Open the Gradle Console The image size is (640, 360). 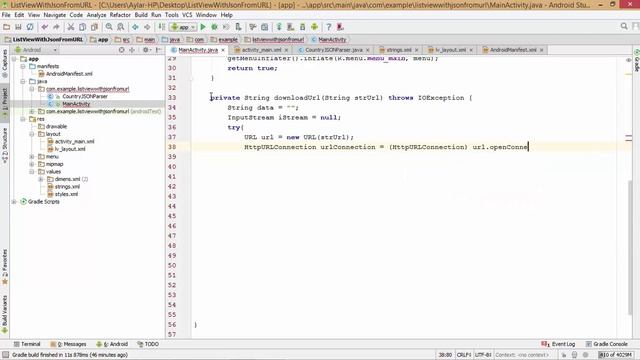(607, 344)
